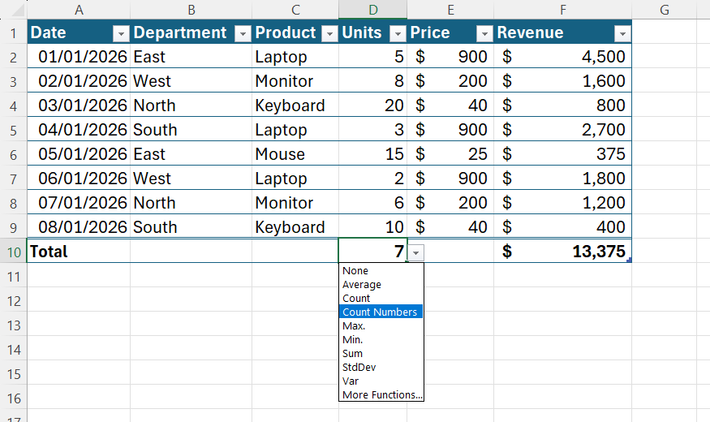
Task: Select row 13 header
Action: tap(13, 326)
